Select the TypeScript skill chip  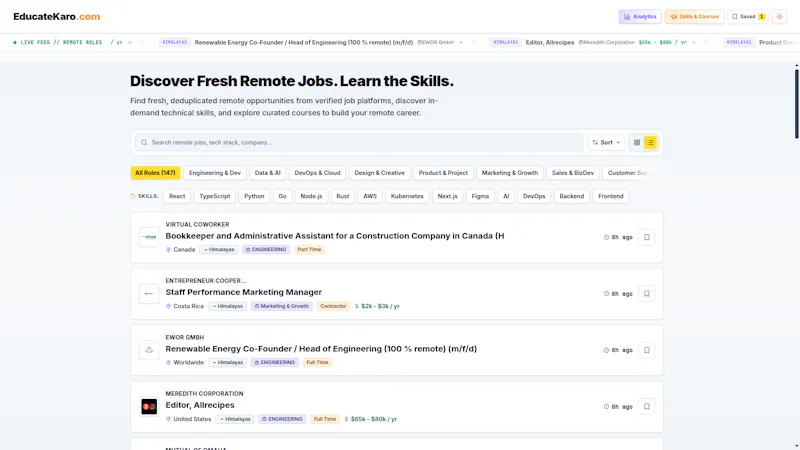[x=215, y=196]
